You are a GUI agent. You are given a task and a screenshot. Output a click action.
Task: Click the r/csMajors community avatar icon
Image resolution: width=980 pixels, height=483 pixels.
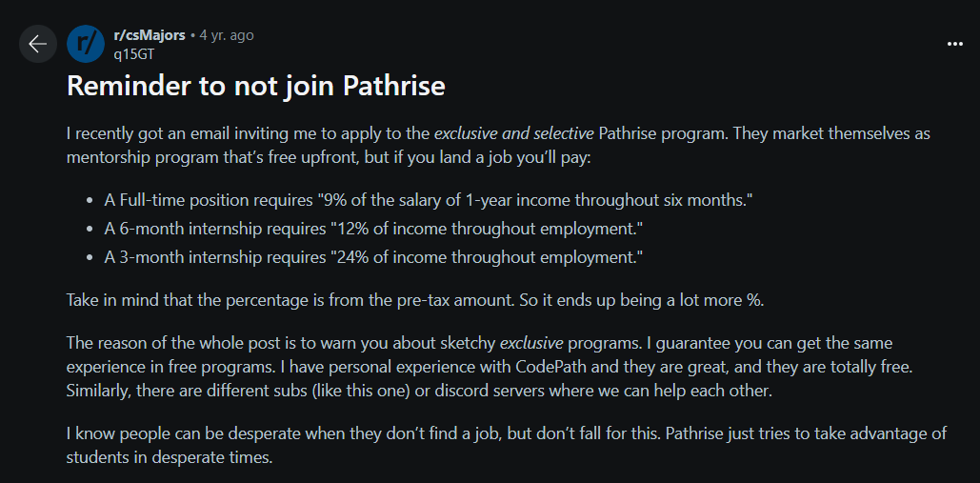click(85, 45)
